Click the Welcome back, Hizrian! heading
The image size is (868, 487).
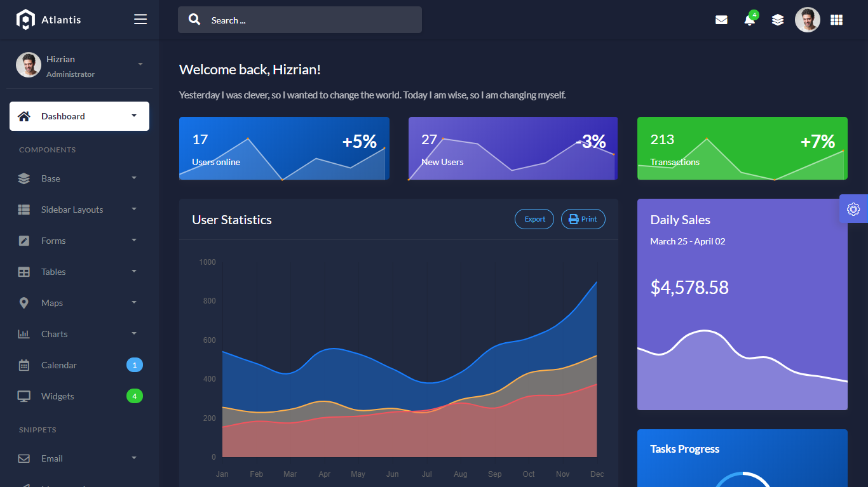(250, 70)
